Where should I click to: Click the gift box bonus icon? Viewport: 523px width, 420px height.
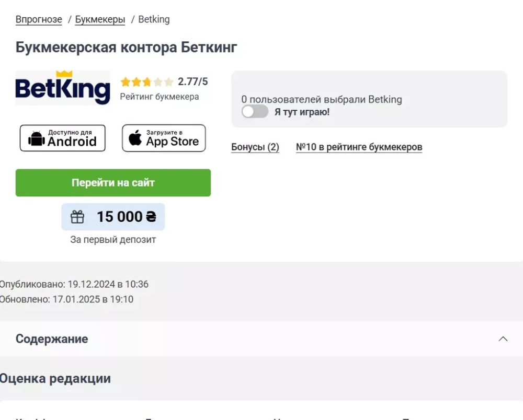click(77, 217)
